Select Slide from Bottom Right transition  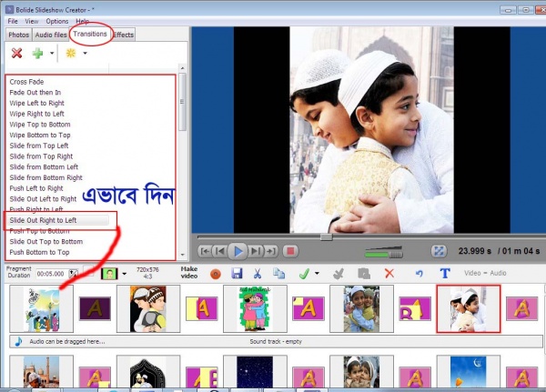click(46, 178)
